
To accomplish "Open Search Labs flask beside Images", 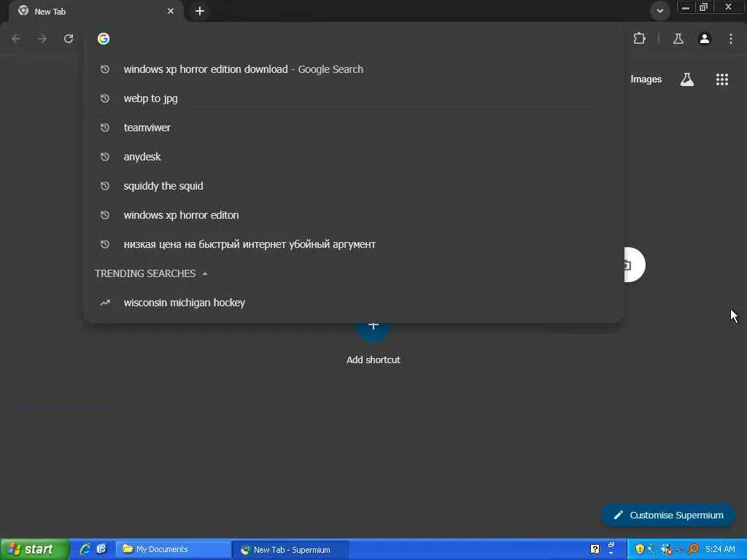I will tap(686, 79).
